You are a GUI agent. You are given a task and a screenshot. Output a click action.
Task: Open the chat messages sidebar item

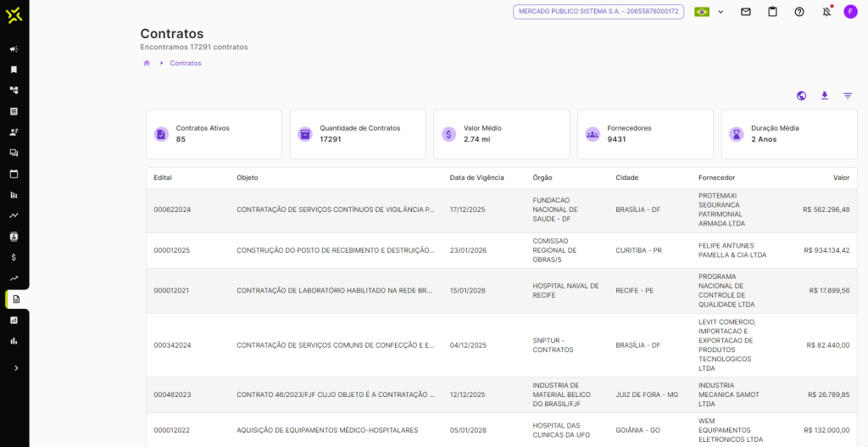14,153
